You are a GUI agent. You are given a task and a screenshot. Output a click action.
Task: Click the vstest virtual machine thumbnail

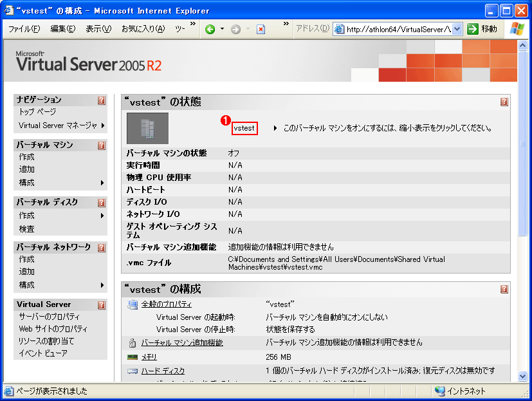point(147,128)
